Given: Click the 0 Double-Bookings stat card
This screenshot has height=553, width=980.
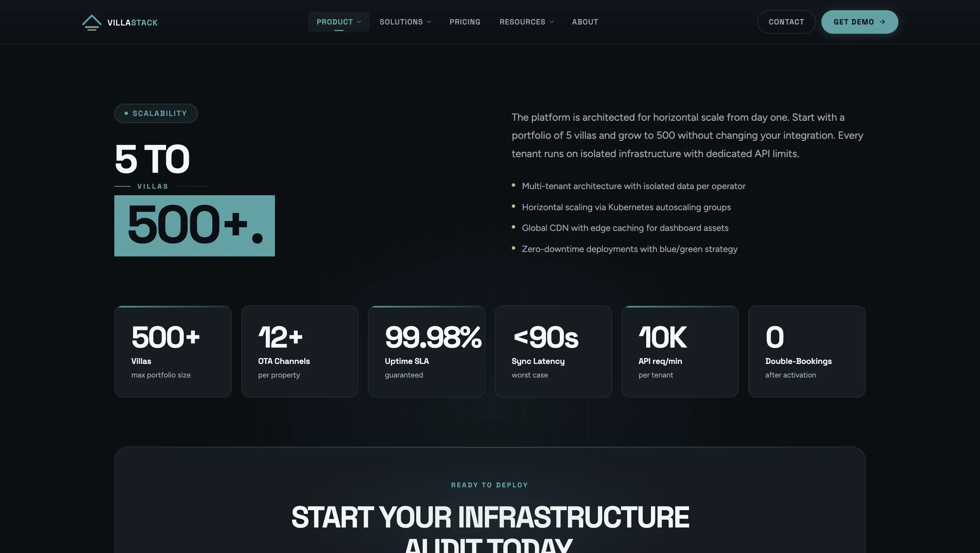Looking at the screenshot, I should click(806, 351).
